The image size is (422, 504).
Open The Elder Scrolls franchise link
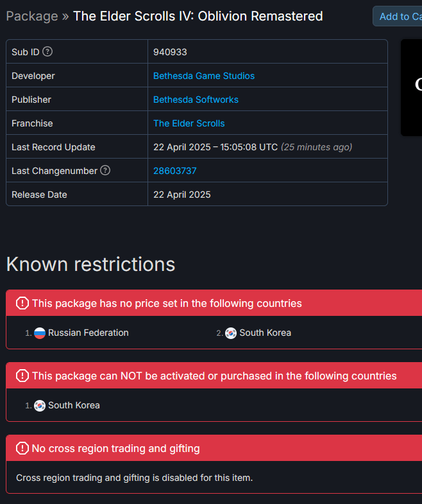point(189,123)
